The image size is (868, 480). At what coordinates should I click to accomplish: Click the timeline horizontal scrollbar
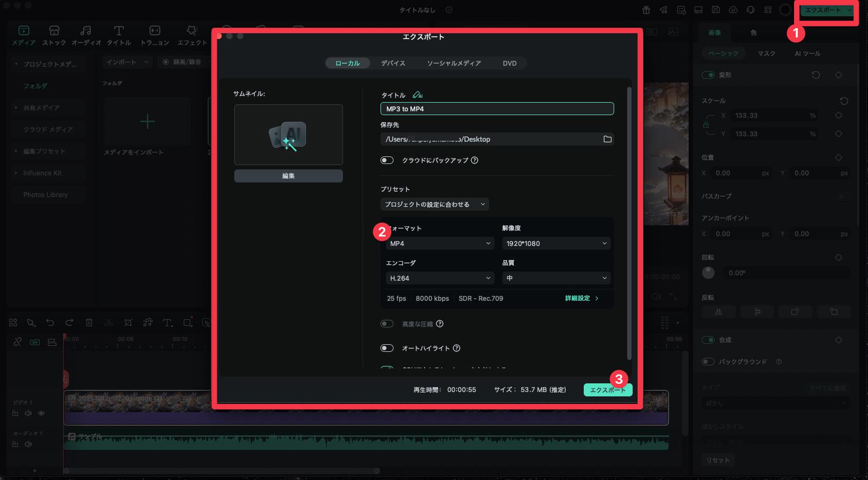click(x=222, y=471)
